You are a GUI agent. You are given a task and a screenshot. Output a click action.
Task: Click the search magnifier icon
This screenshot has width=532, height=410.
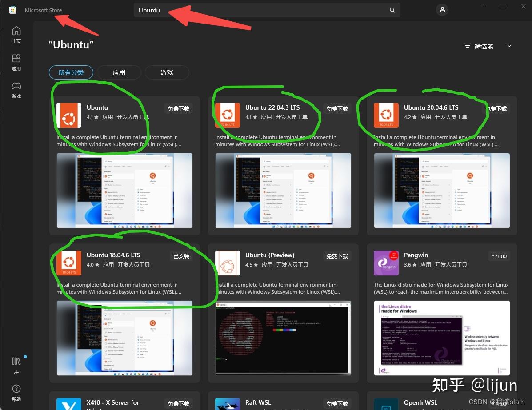392,10
